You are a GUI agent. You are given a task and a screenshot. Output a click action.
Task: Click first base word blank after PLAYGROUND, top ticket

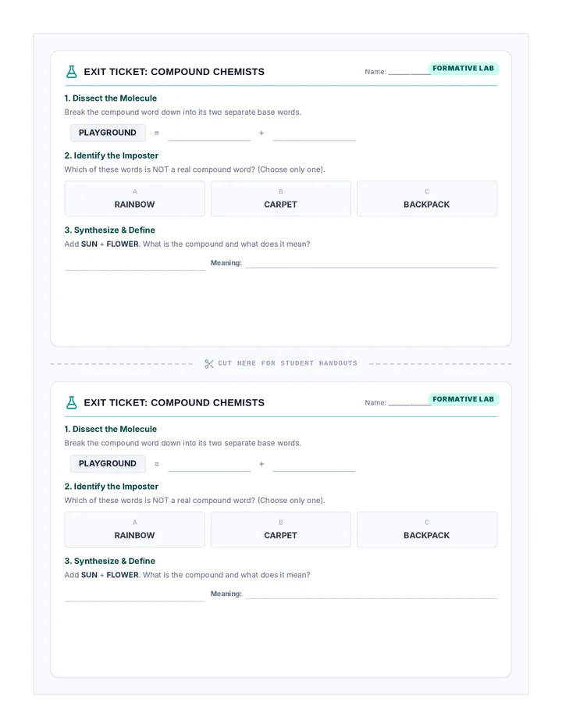pos(209,134)
